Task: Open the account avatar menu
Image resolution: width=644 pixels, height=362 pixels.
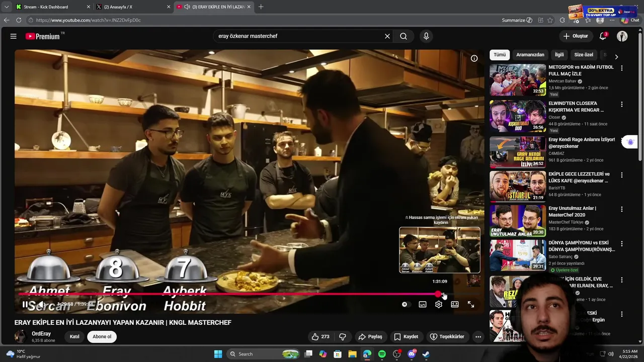Action: (622, 36)
